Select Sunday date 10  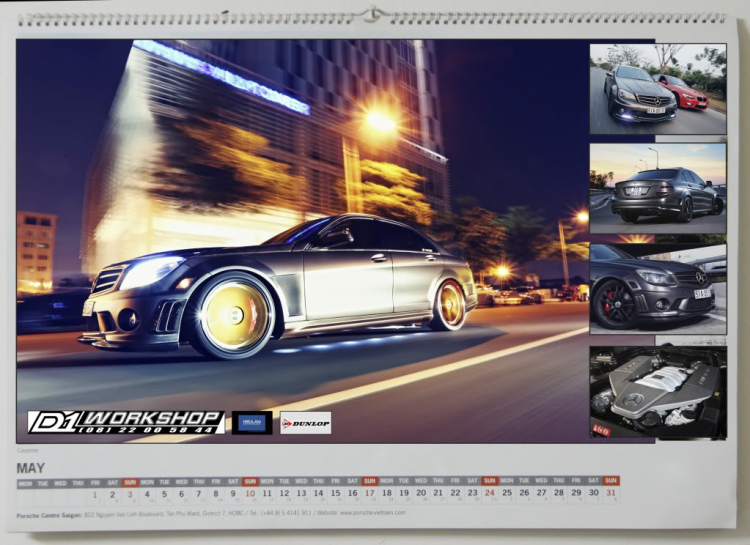coord(250,493)
